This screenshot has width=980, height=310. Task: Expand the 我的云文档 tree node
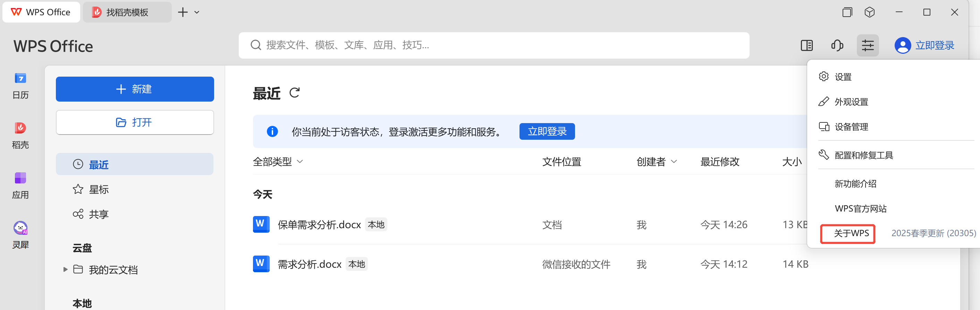(x=65, y=269)
